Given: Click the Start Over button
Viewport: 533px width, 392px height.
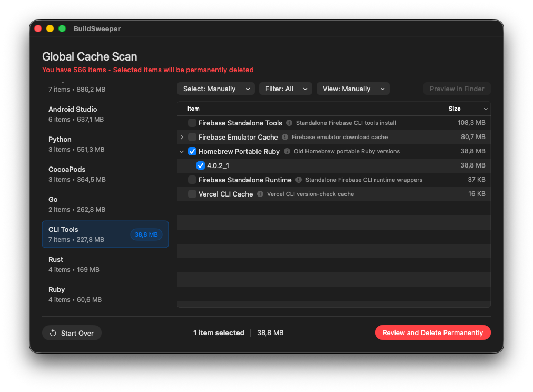Looking at the screenshot, I should pos(72,333).
